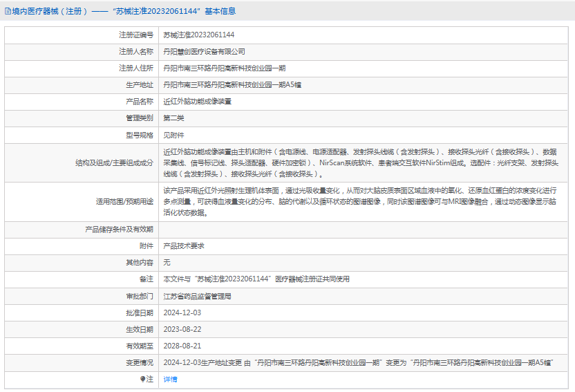The height and width of the screenshot is (392, 575).
Task: Click the document icon beside the page title
Action: pos(8,11)
